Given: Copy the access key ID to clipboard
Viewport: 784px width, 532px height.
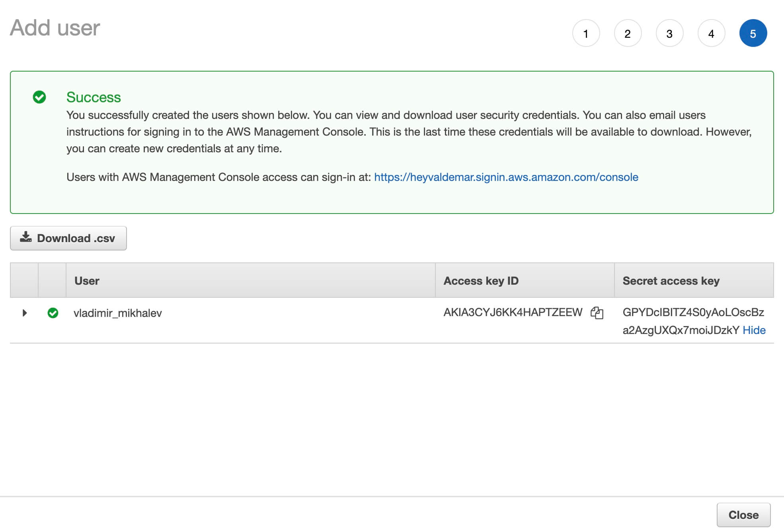Looking at the screenshot, I should [597, 313].
